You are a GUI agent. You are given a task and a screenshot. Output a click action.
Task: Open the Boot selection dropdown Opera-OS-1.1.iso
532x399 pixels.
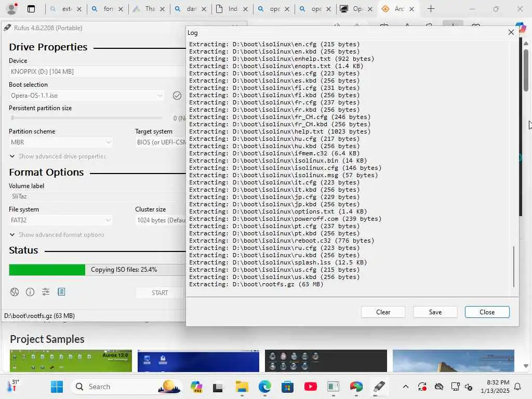coord(87,96)
